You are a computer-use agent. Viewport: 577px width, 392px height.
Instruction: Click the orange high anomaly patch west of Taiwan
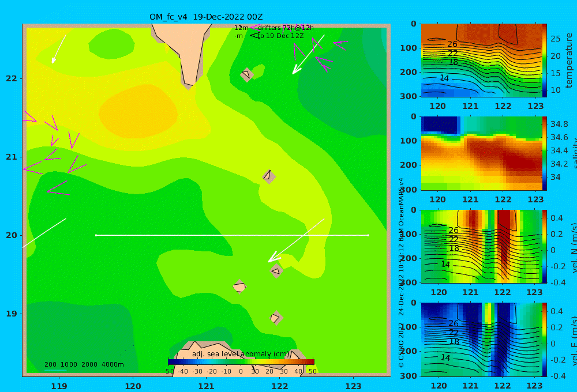coord(138,111)
